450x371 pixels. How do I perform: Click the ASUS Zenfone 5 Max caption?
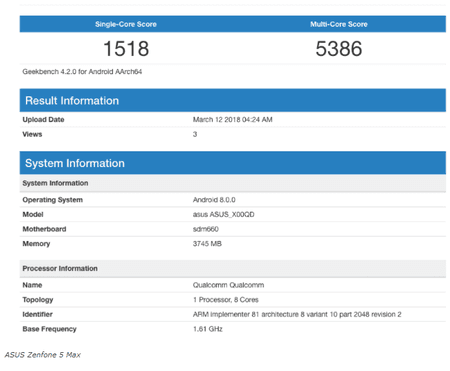click(x=43, y=355)
